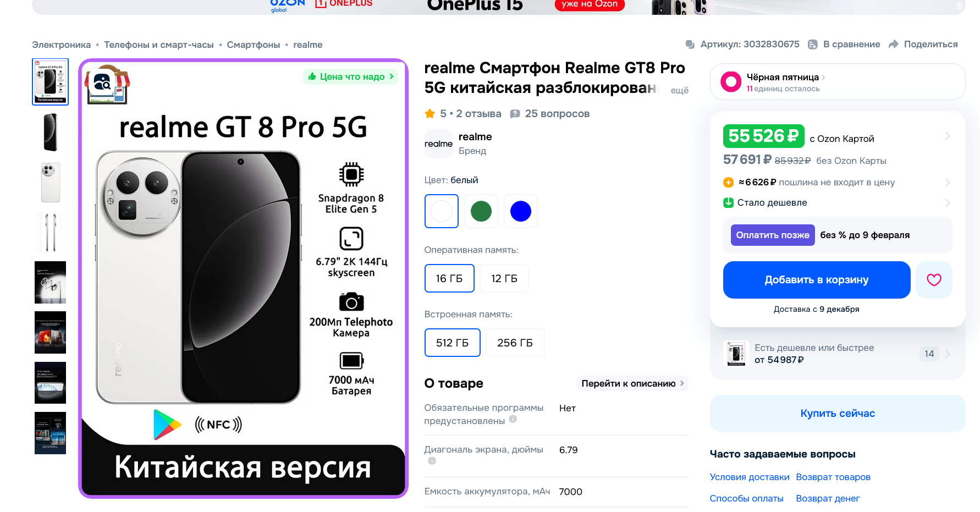Open Смартфоны breadcrumb category

[254, 45]
